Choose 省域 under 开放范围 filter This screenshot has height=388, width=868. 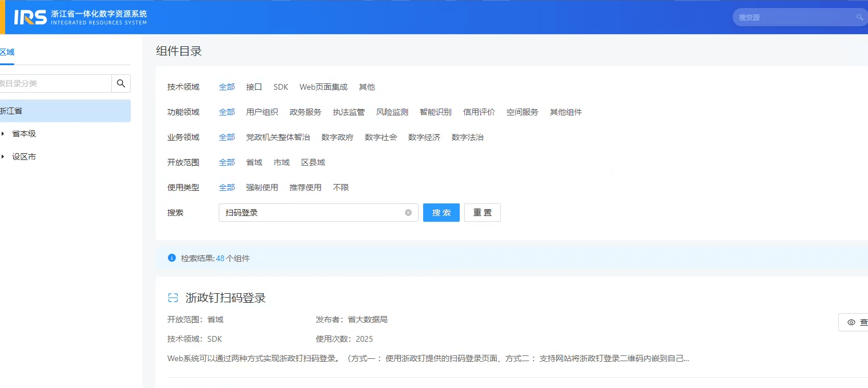(x=254, y=162)
